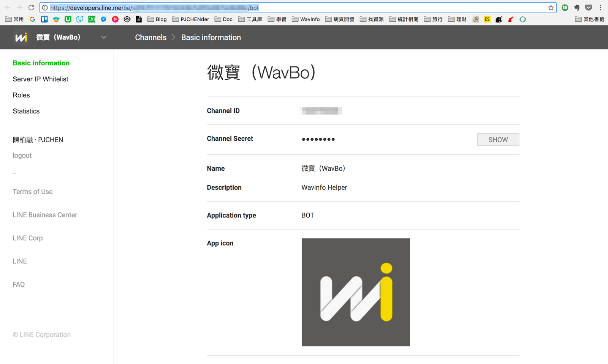The height and width of the screenshot is (364, 608).
Task: Open the blue U shield bookmark icon
Action: click(x=80, y=19)
